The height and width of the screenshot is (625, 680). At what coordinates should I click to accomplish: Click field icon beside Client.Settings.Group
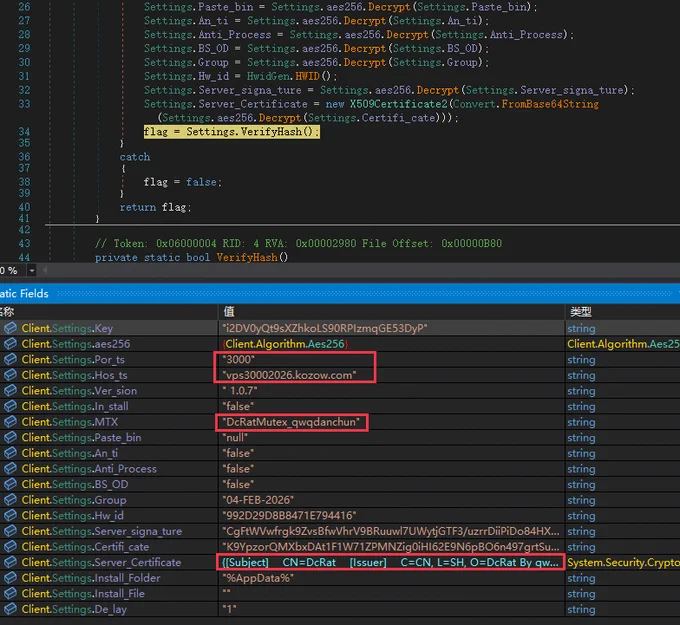click(x=10, y=500)
